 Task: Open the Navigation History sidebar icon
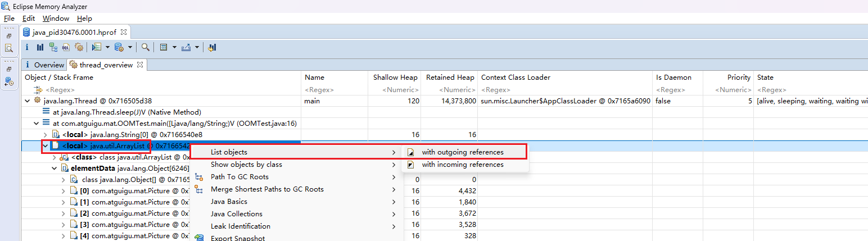click(x=9, y=81)
